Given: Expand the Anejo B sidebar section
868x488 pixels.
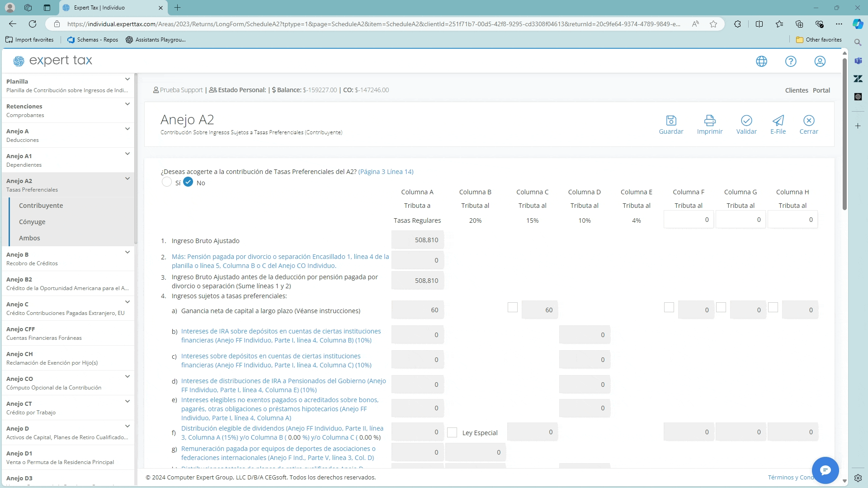Looking at the screenshot, I should tap(127, 253).
